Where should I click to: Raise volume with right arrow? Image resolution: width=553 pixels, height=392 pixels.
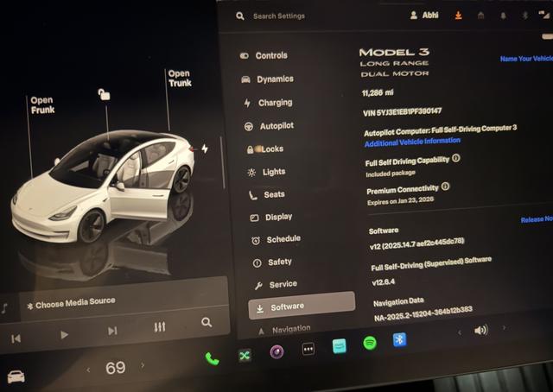pos(504,328)
